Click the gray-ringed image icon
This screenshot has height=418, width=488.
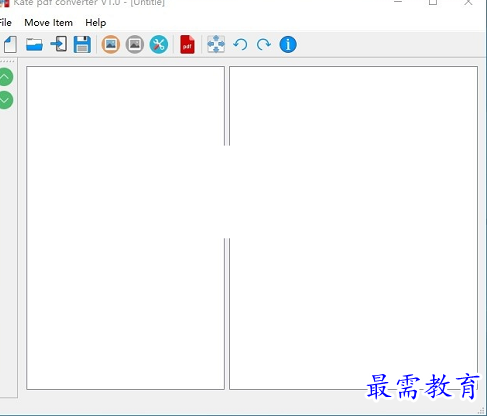(x=135, y=44)
